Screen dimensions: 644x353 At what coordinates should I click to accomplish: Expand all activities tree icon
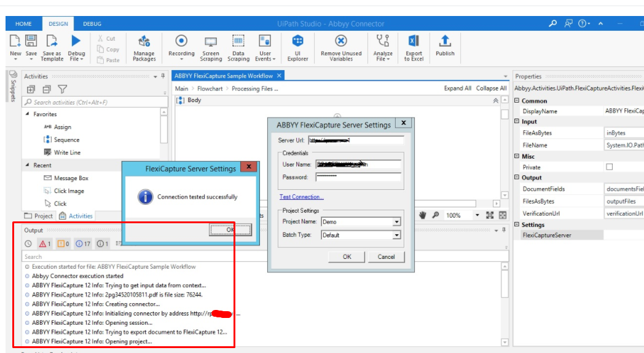click(31, 89)
